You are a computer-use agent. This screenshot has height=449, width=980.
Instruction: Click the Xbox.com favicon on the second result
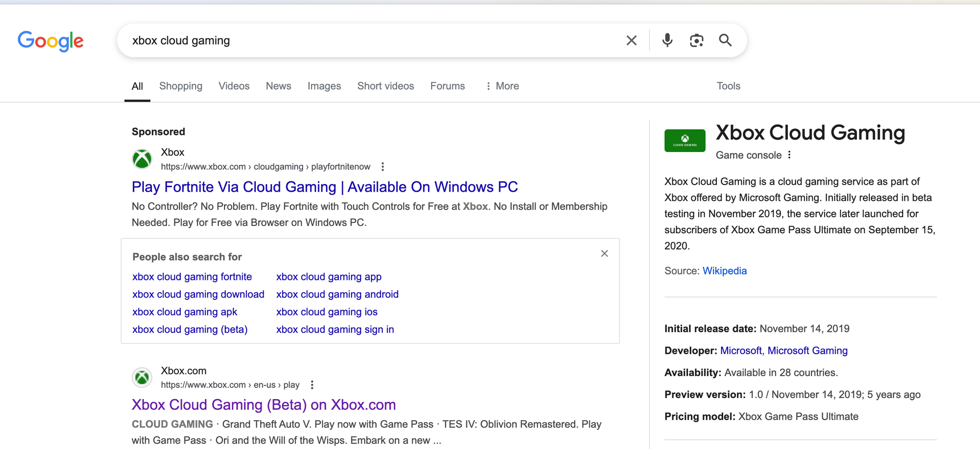142,377
